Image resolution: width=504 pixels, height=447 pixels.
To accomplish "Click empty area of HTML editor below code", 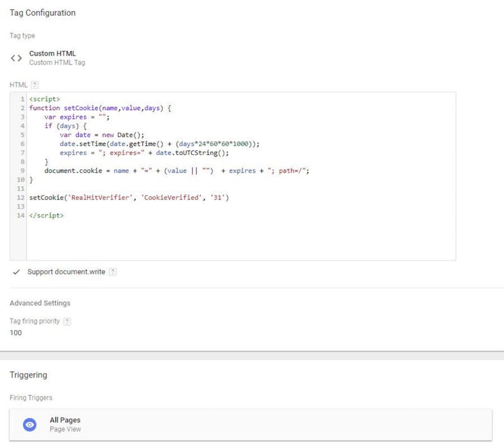I will pyautogui.click(x=239, y=239).
